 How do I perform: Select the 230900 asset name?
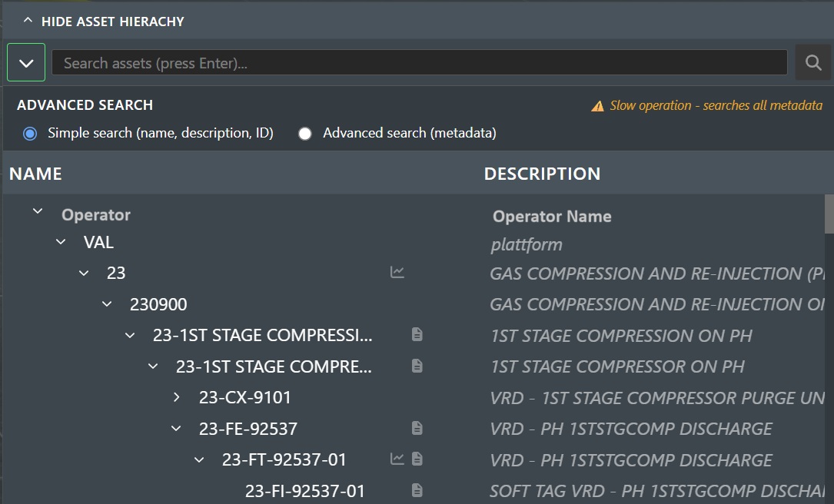tap(158, 305)
